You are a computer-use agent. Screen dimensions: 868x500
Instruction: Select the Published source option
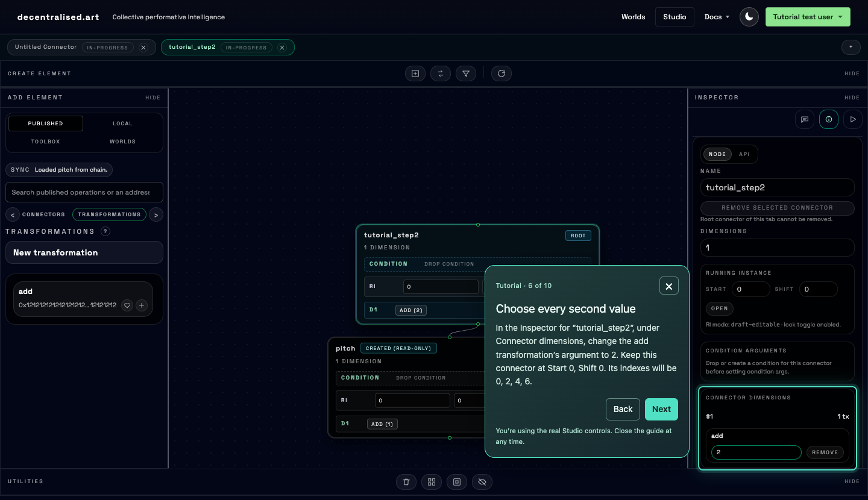(x=45, y=123)
